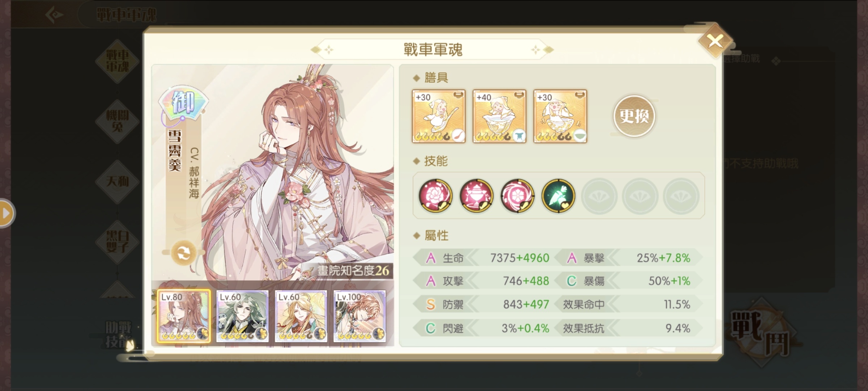Viewport: 868px width, 391px height.
Task: Select the +40 tableware item in the middle
Action: click(499, 116)
